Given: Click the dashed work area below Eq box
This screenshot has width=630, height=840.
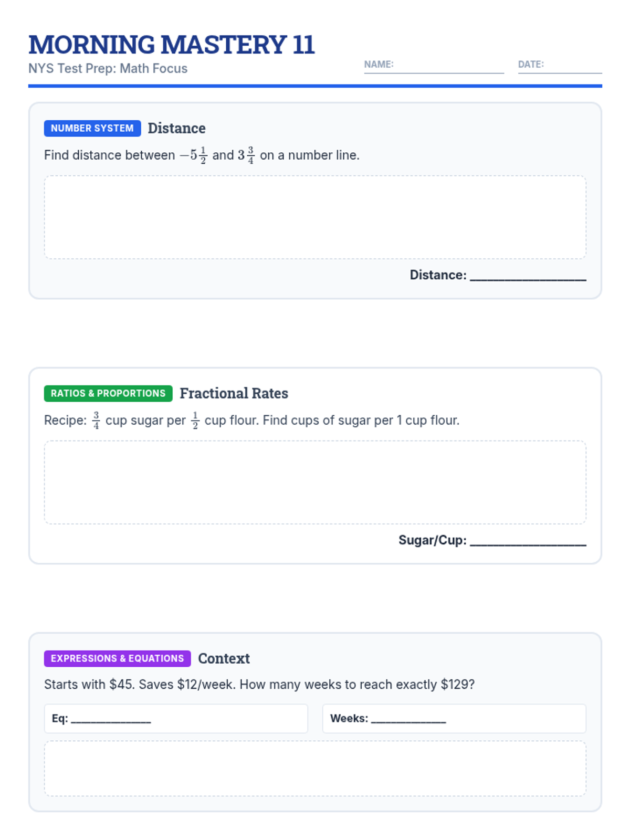Looking at the screenshot, I should 315,769.
